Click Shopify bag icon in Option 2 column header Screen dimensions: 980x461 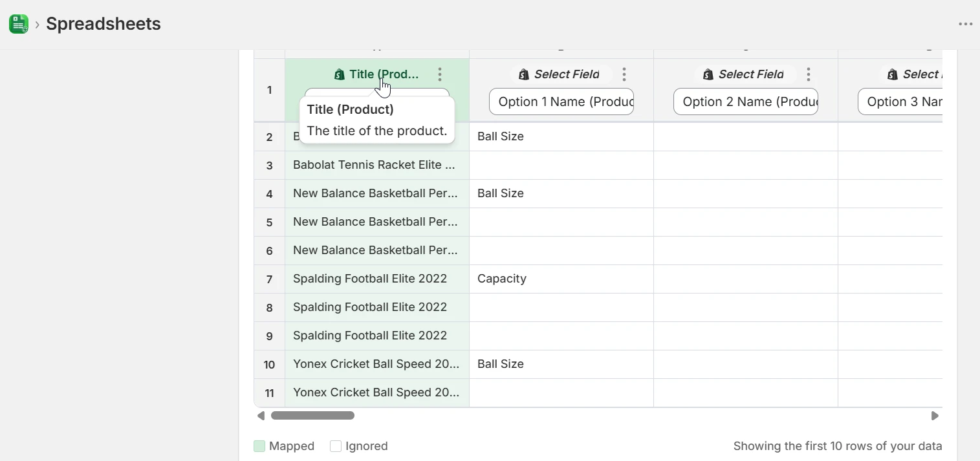tap(708, 74)
